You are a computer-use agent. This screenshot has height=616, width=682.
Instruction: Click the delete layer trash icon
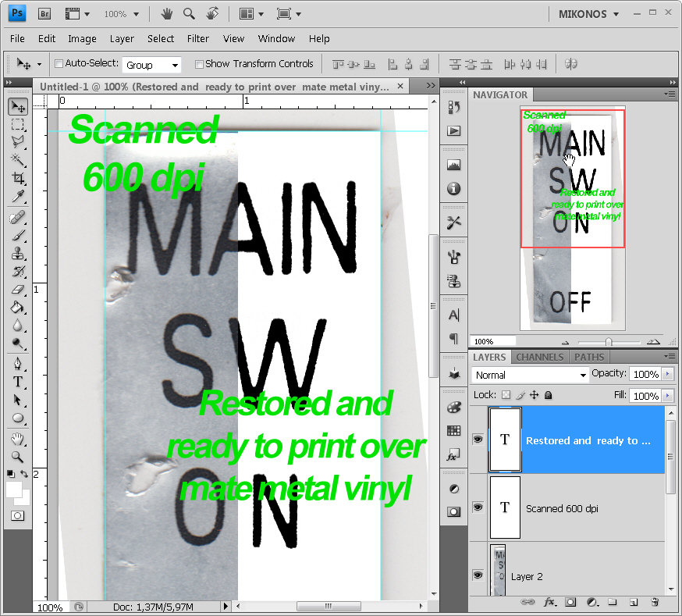tap(655, 602)
